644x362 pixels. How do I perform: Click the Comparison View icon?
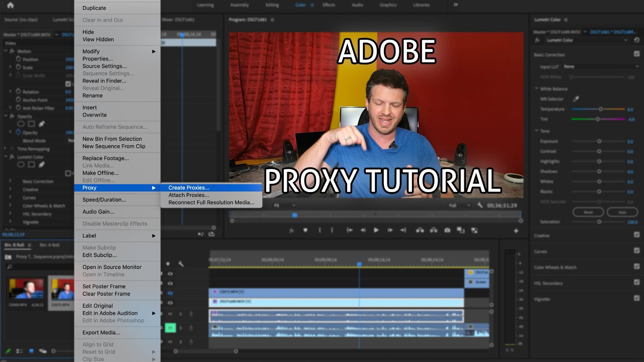click(x=460, y=230)
